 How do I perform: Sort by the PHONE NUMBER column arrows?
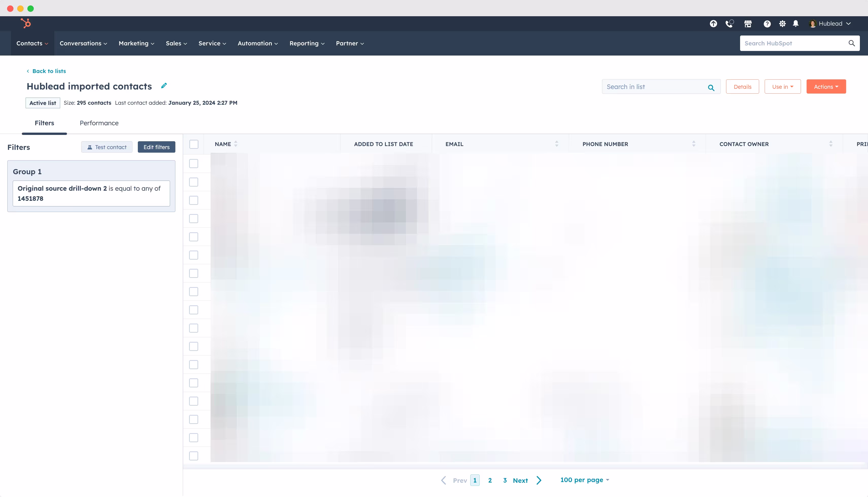click(694, 144)
